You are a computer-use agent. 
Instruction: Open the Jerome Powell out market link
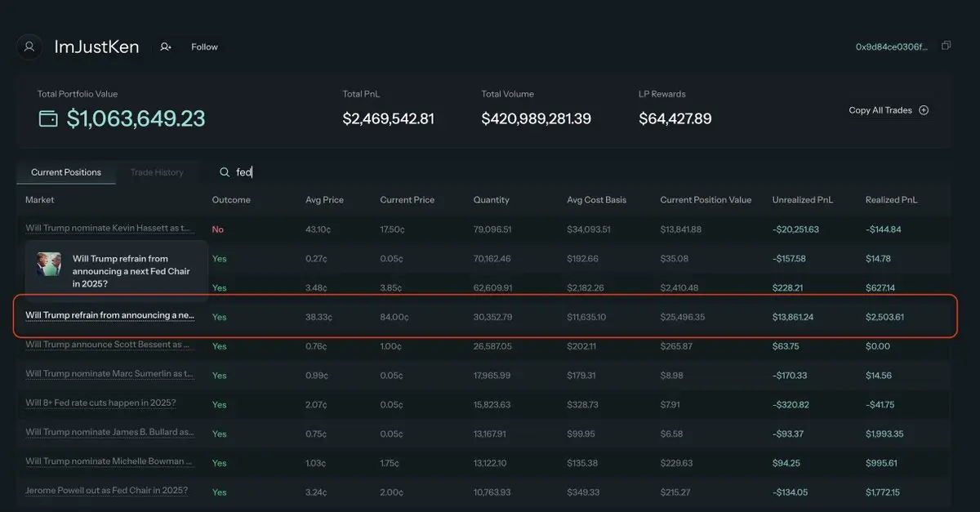coord(106,491)
